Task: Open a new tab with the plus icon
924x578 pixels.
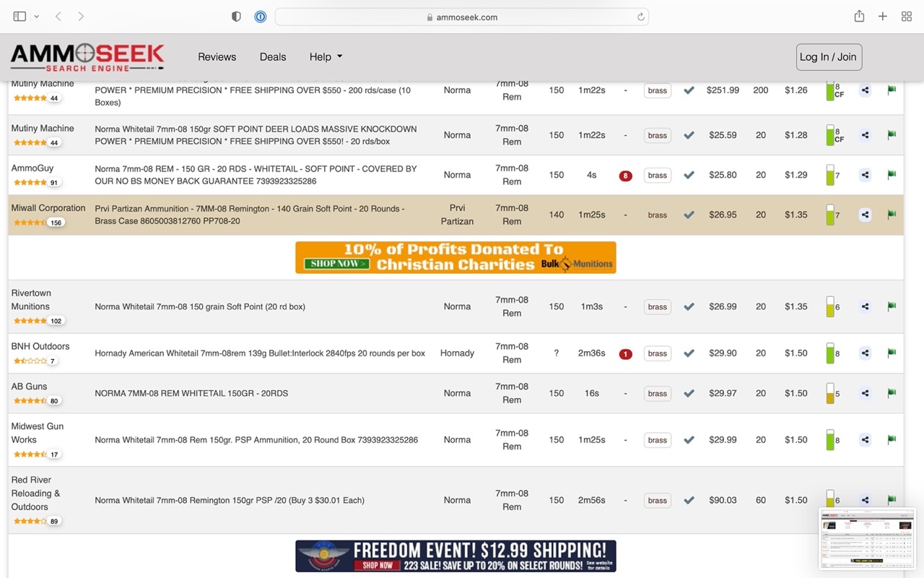Action: pos(883,17)
